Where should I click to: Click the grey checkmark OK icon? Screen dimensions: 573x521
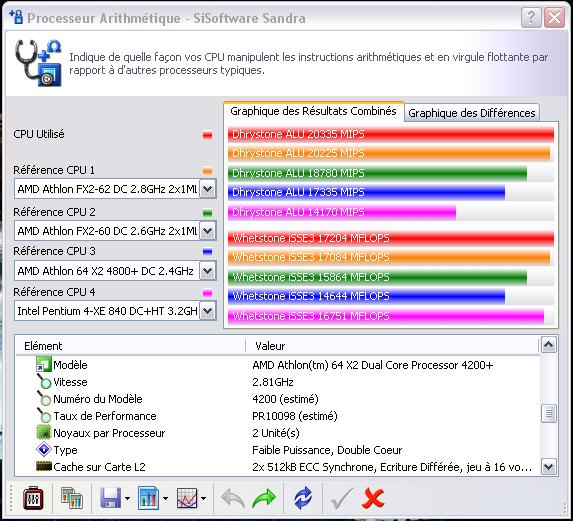point(342,498)
